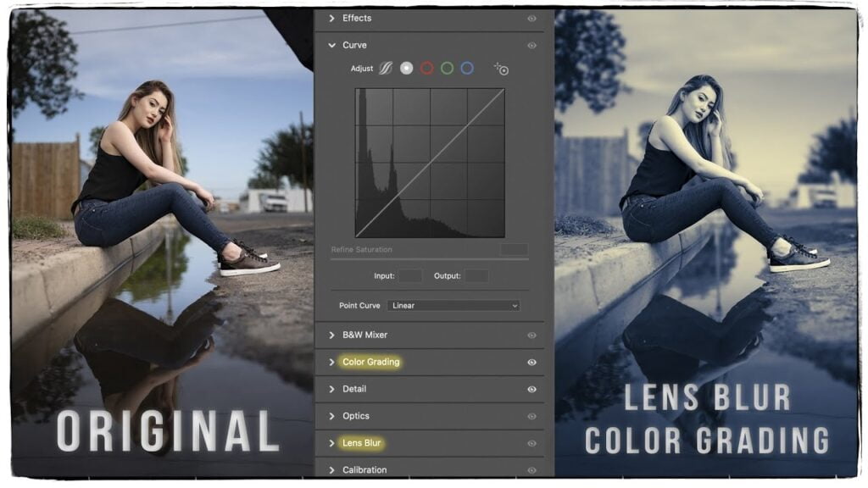Collapse the Curve section
868x488 pixels.
[x=334, y=45]
